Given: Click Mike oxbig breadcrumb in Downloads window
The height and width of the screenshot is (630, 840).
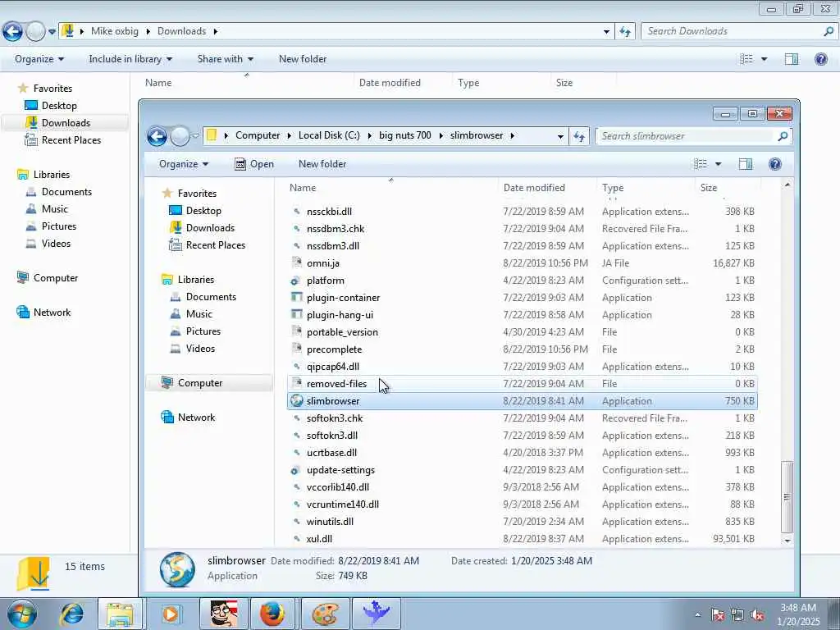Looking at the screenshot, I should 115,31.
